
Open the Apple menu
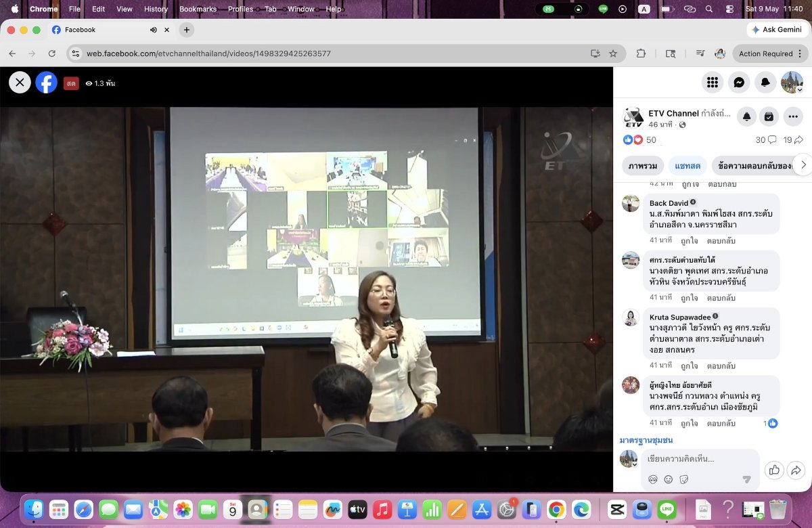click(15, 9)
